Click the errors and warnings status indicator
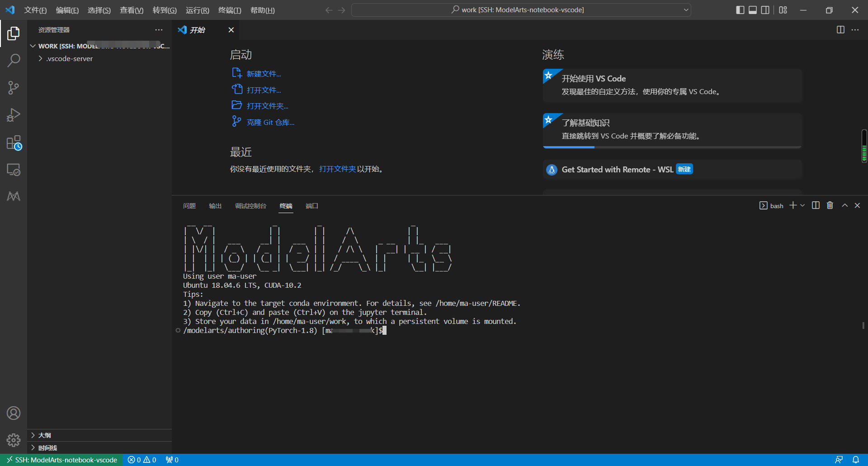868x466 pixels. [142, 460]
